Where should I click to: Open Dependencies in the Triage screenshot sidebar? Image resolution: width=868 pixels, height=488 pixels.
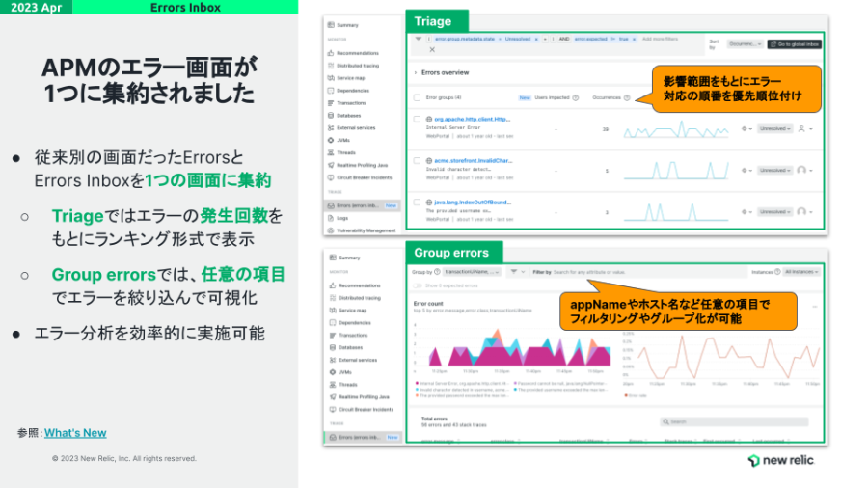click(x=348, y=91)
